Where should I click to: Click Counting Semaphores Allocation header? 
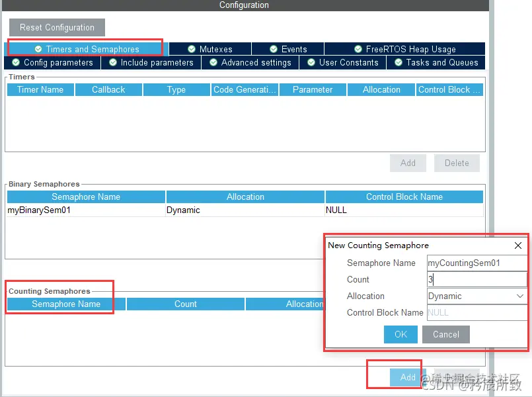(x=285, y=304)
